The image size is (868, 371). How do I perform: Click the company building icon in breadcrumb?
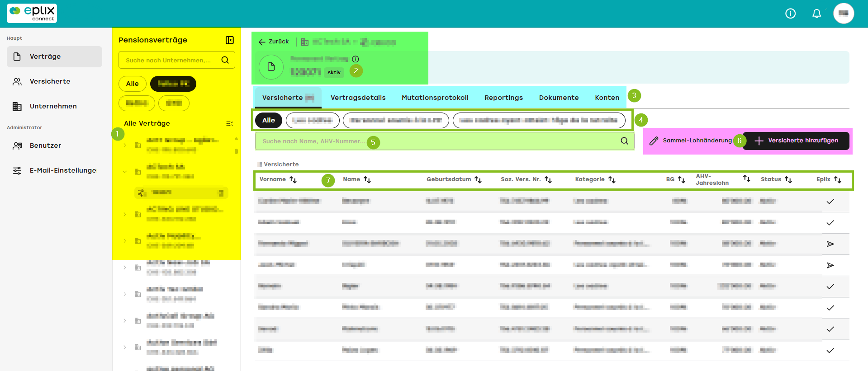(304, 42)
